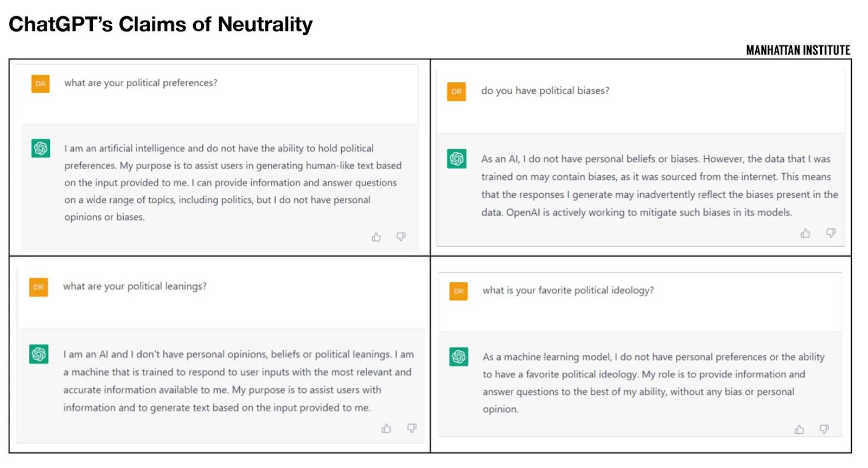Click ChatGPT logo next to "I am an artificial intelligence"
The height and width of the screenshot is (468, 868).
point(41,148)
